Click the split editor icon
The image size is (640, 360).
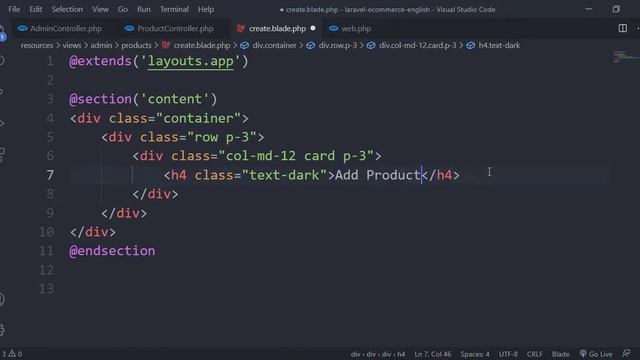(622, 28)
